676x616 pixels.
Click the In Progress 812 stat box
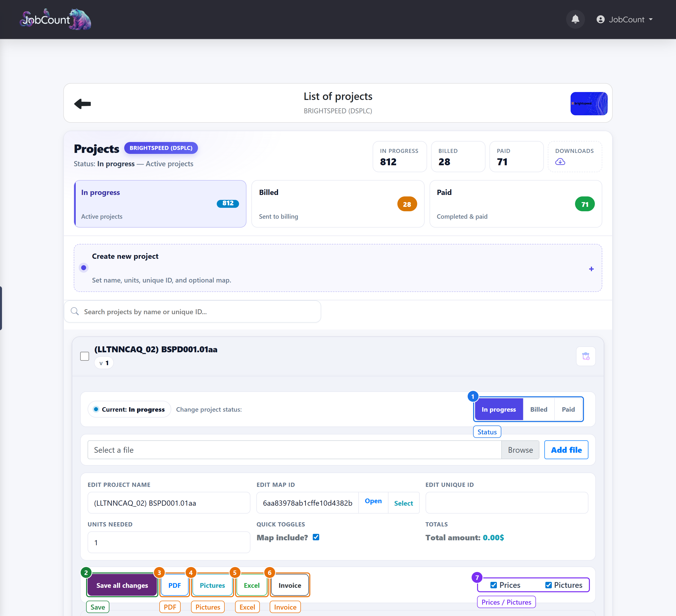pos(400,157)
